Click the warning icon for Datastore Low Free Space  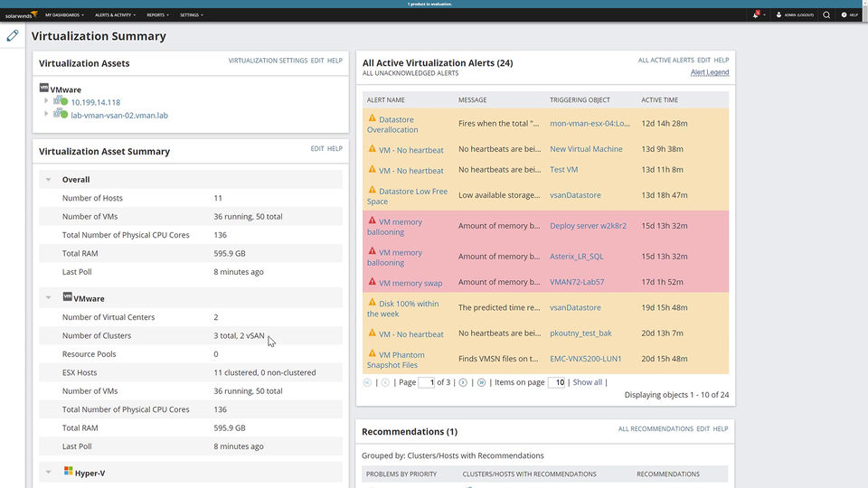point(372,191)
